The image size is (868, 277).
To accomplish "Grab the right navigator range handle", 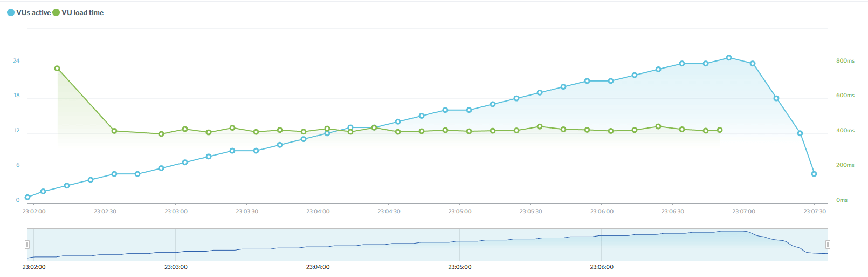I will coord(828,245).
